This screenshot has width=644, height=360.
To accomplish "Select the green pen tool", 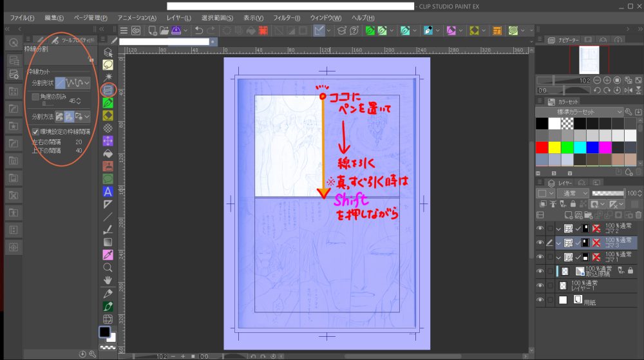I will tap(108, 102).
